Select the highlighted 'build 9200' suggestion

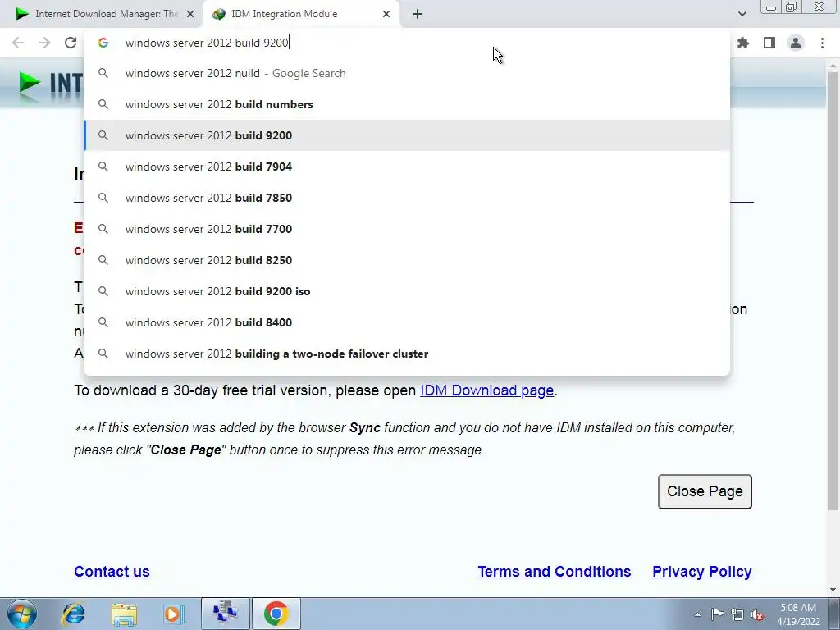point(407,135)
